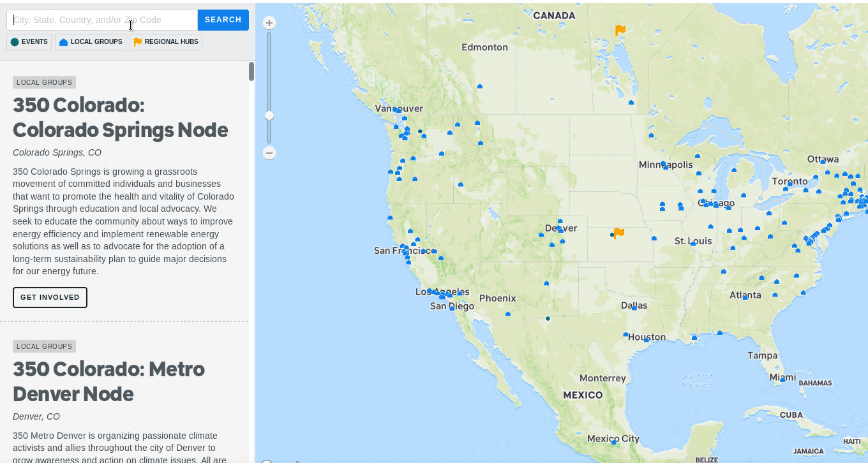The height and width of the screenshot is (463, 868).
Task: Click the local group marker at Toronto
Action: tap(789, 184)
